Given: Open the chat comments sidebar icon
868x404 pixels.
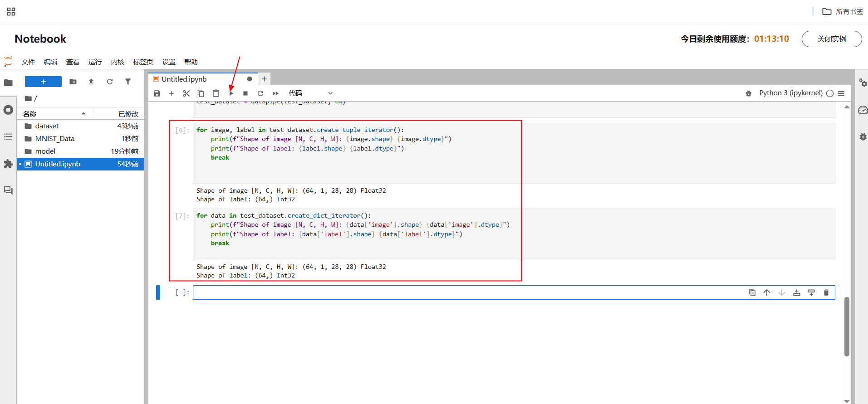Looking at the screenshot, I should pyautogui.click(x=8, y=190).
